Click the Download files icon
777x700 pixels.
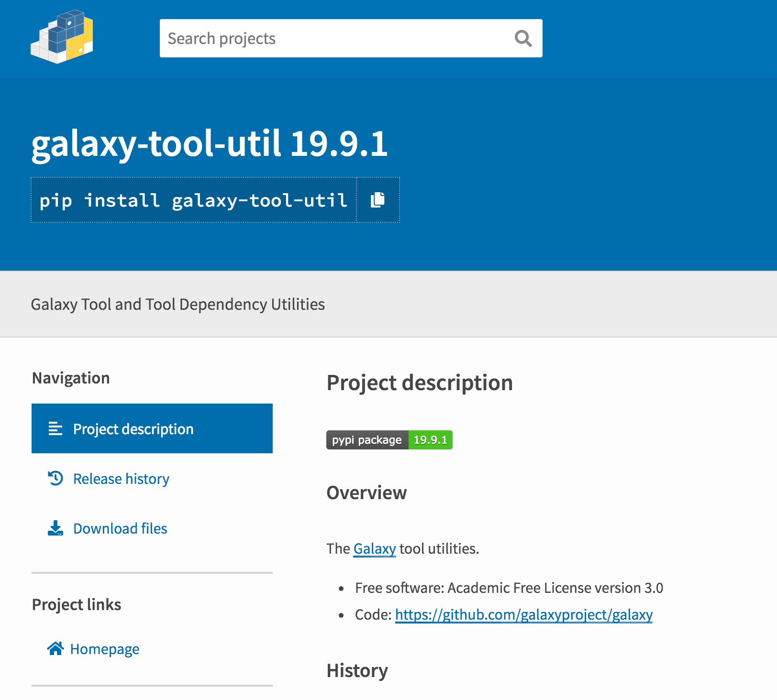click(55, 528)
